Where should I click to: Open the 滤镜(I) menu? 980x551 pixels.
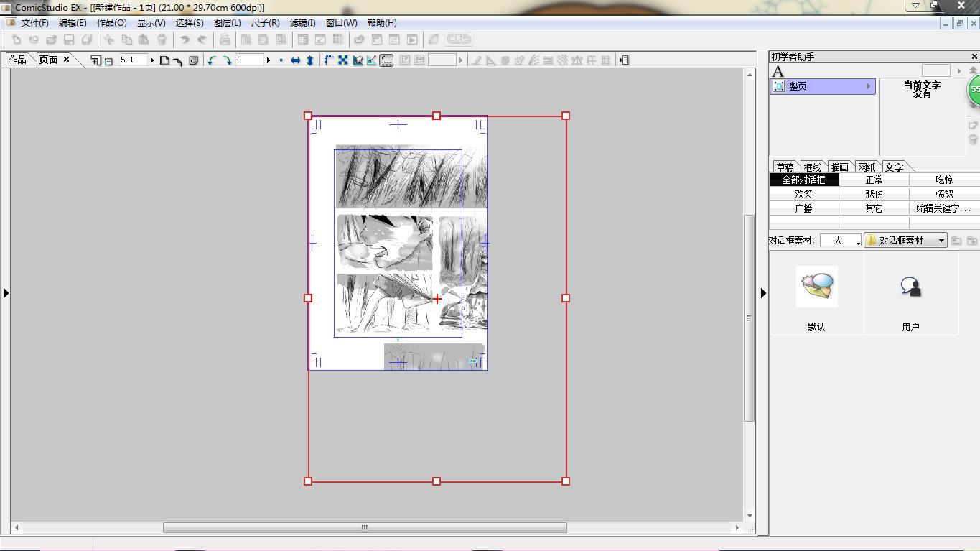click(303, 23)
